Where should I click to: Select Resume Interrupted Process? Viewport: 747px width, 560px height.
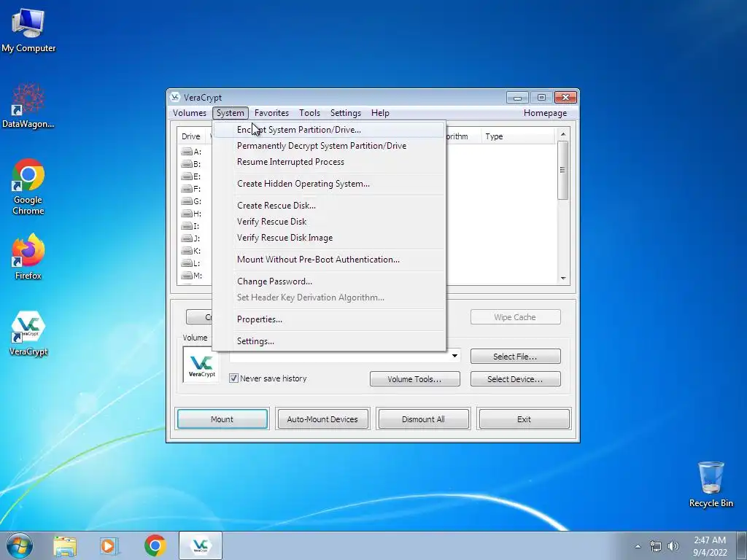(x=329, y=162)
